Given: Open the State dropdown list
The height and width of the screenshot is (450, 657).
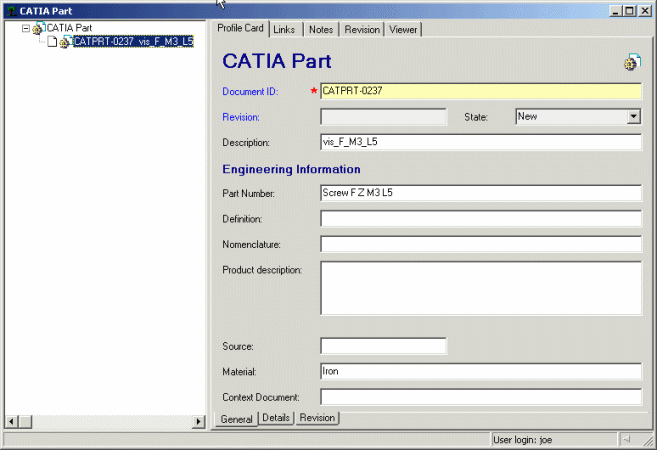Looking at the screenshot, I should point(633,117).
